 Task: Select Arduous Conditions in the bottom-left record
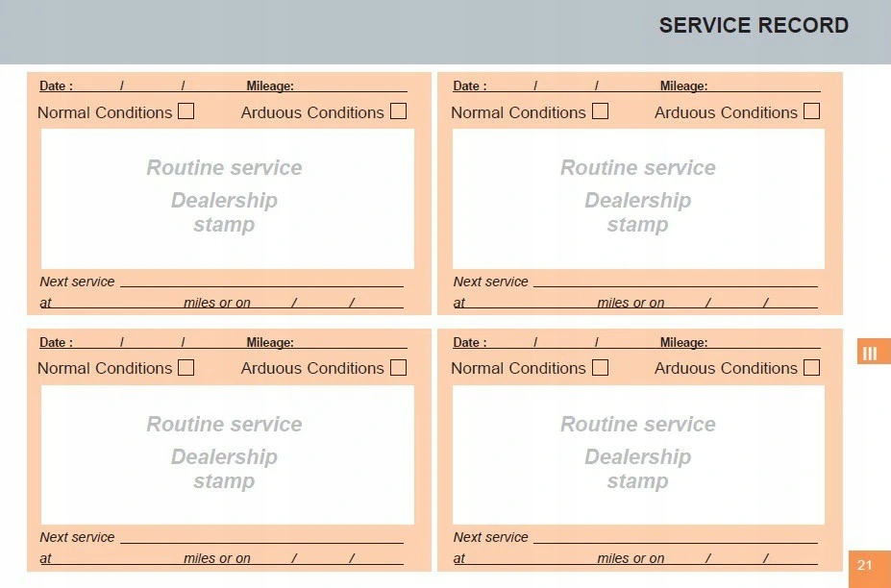point(398,368)
